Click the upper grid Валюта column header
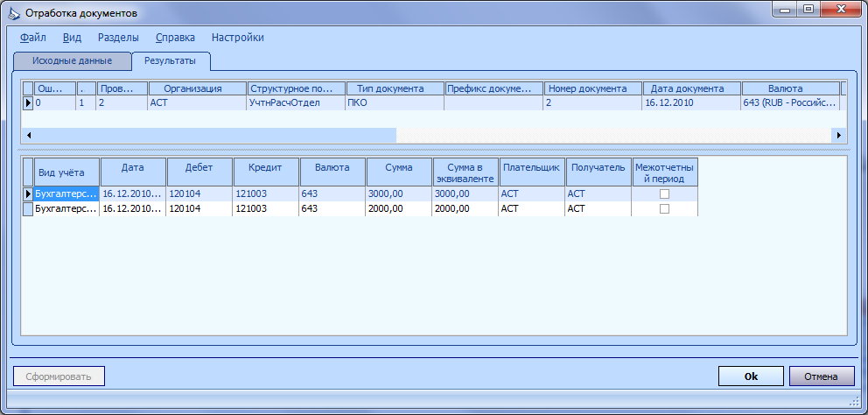 [x=790, y=88]
